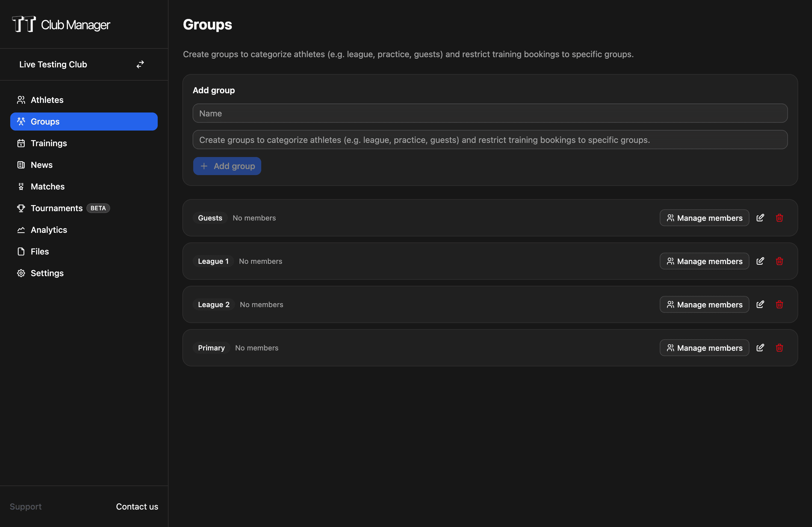The width and height of the screenshot is (812, 527).
Task: Edit the League 1 group
Action: coord(760,261)
